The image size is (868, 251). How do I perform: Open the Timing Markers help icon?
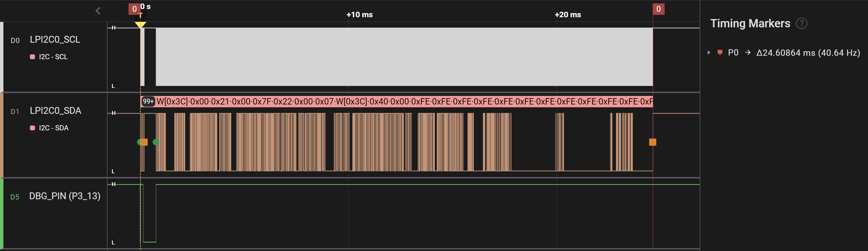(x=801, y=24)
